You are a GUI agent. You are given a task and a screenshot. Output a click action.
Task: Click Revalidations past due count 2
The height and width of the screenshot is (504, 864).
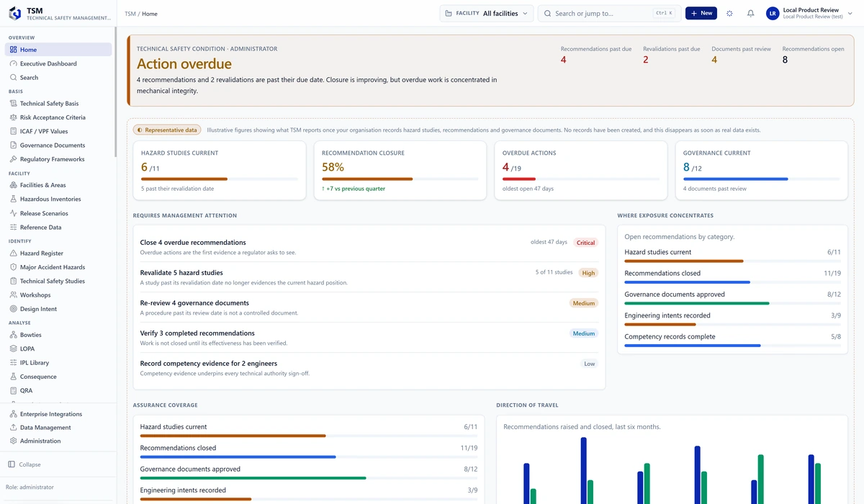[x=646, y=60]
